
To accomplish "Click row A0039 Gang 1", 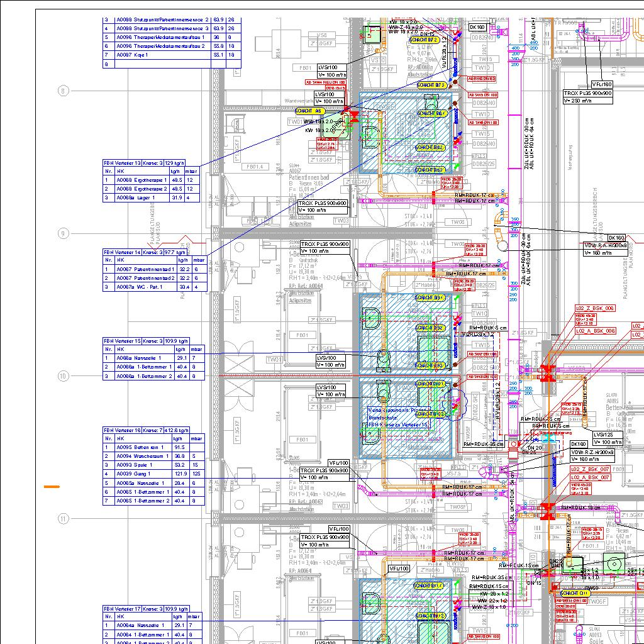I will pyautogui.click(x=153, y=474).
